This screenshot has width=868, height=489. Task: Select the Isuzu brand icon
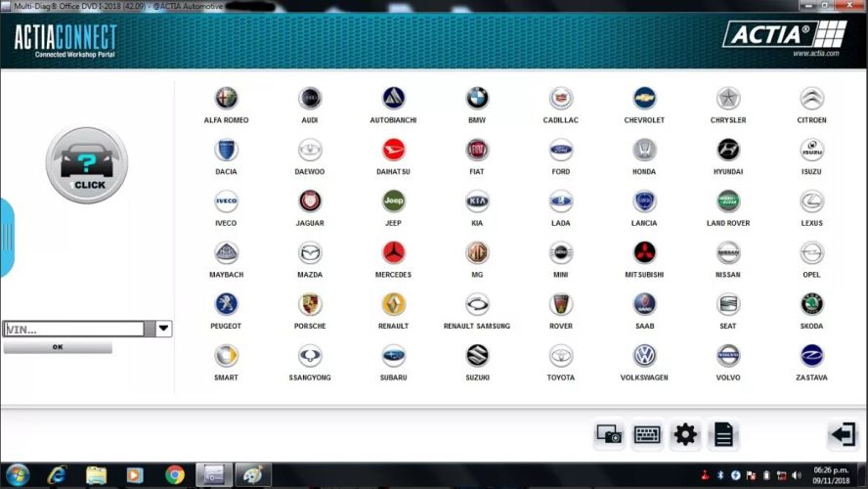[x=811, y=150]
